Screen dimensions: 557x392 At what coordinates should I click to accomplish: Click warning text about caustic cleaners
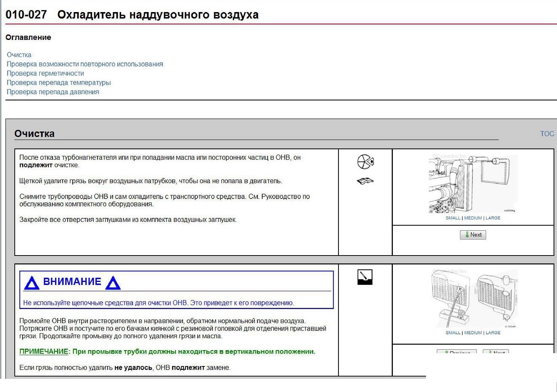[158, 303]
